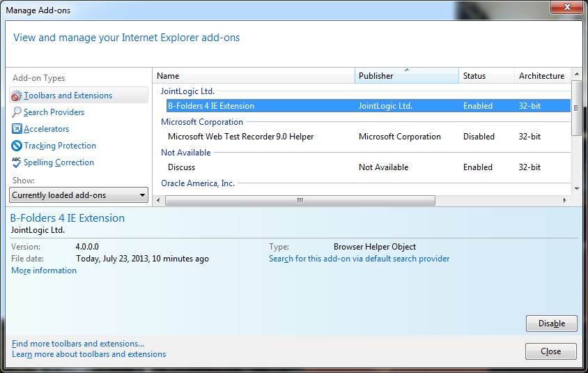The width and height of the screenshot is (588, 373).
Task: Select Microsoft Web Test Recorder 9.0 Helper row
Action: (369, 137)
